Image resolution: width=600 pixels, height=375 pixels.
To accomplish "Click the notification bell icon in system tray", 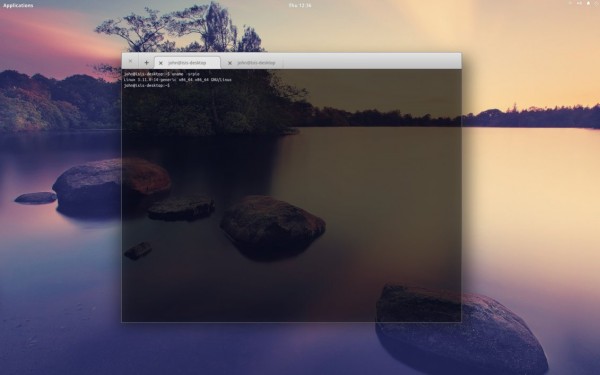I will click(588, 3).
